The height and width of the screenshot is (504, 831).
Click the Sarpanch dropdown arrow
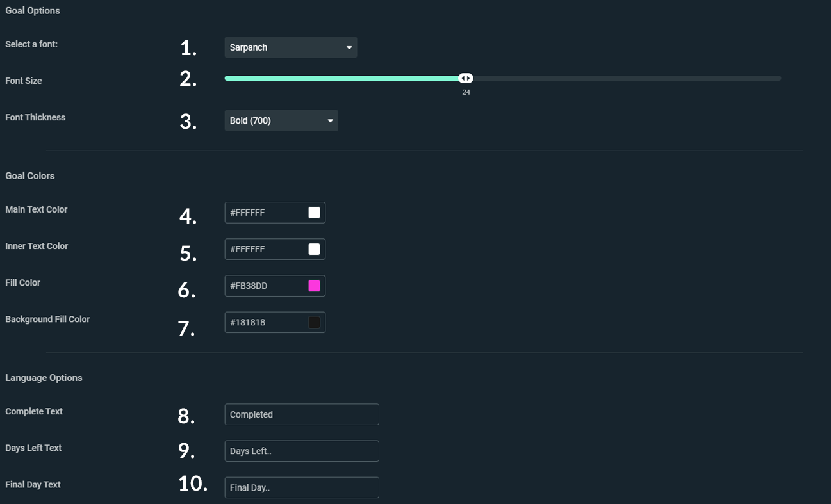coord(349,48)
